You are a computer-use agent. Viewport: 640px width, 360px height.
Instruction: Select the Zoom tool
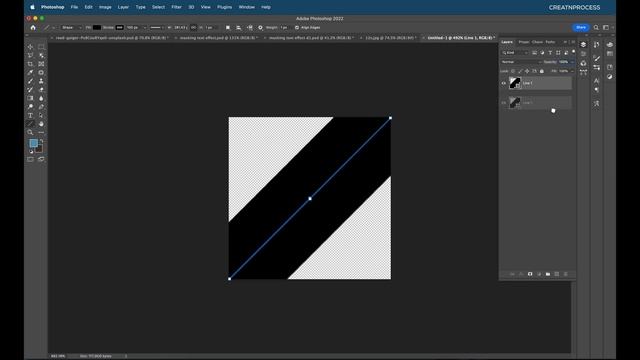(30, 132)
